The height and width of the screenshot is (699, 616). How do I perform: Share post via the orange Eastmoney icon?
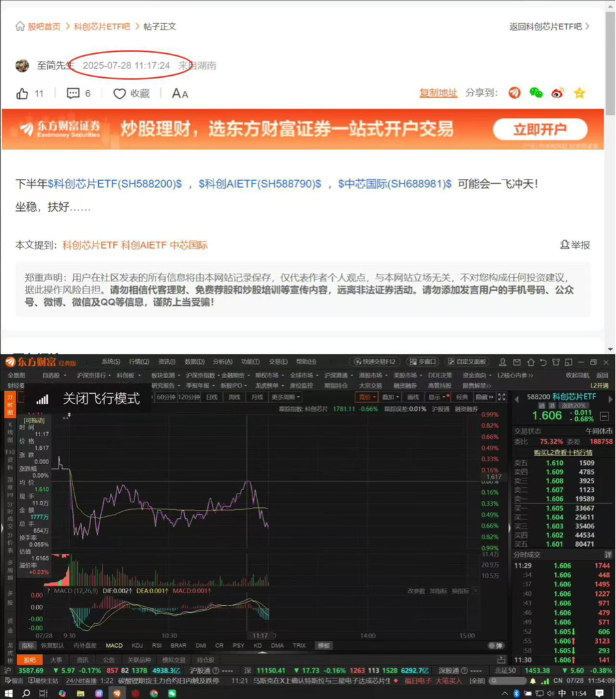click(514, 93)
